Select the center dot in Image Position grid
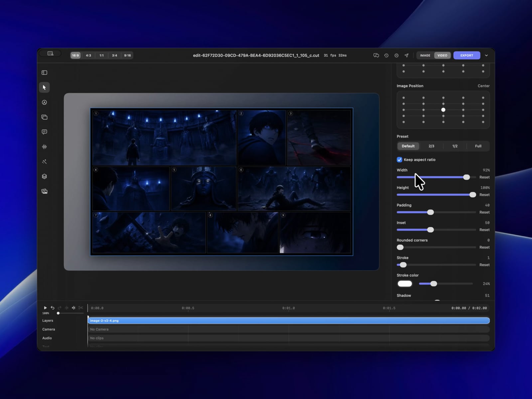This screenshot has width=532, height=399. (x=443, y=110)
